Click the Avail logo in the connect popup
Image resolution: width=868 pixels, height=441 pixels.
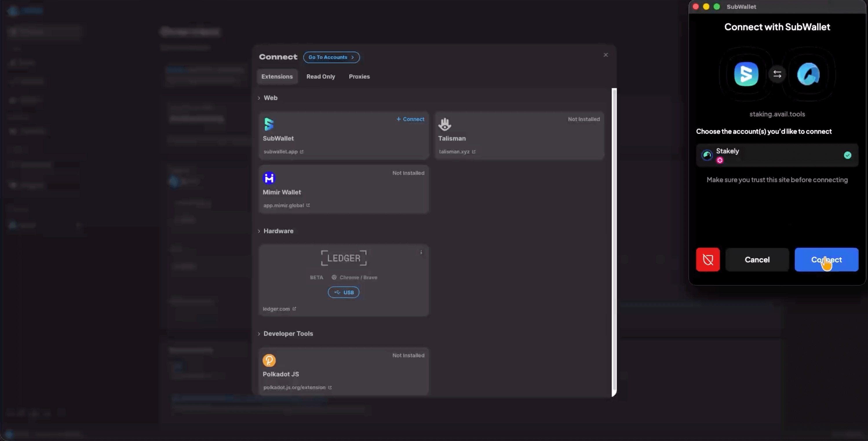(809, 74)
